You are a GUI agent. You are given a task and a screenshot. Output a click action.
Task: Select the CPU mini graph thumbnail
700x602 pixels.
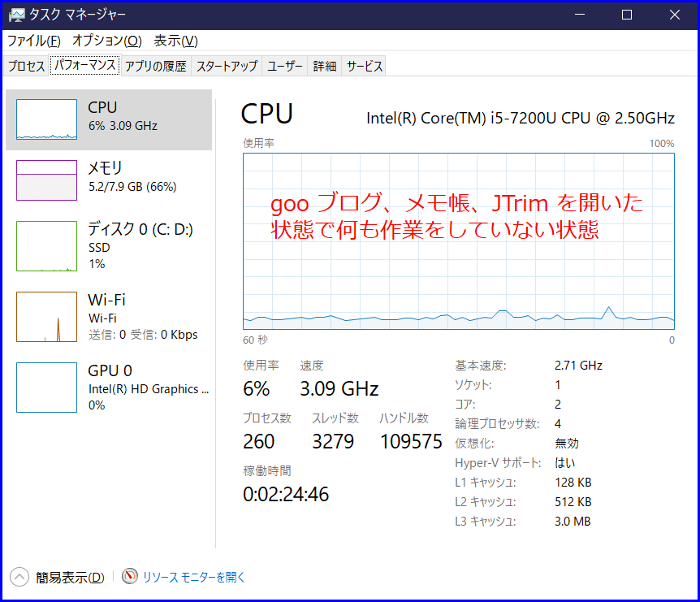point(46,119)
